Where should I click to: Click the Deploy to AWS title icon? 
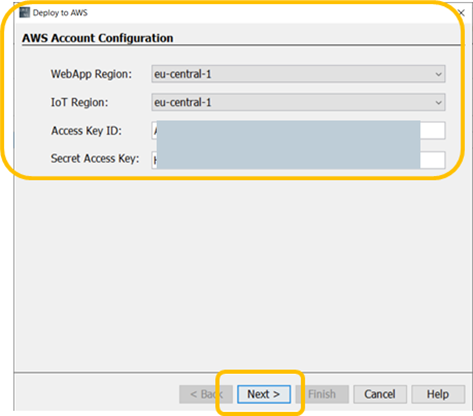pos(24,13)
